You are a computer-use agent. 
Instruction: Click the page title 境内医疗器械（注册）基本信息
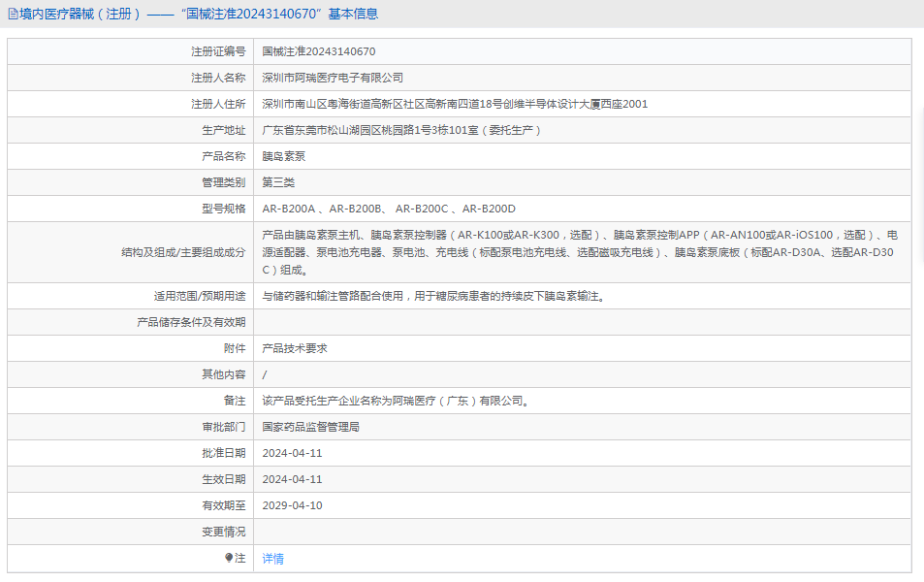199,15
